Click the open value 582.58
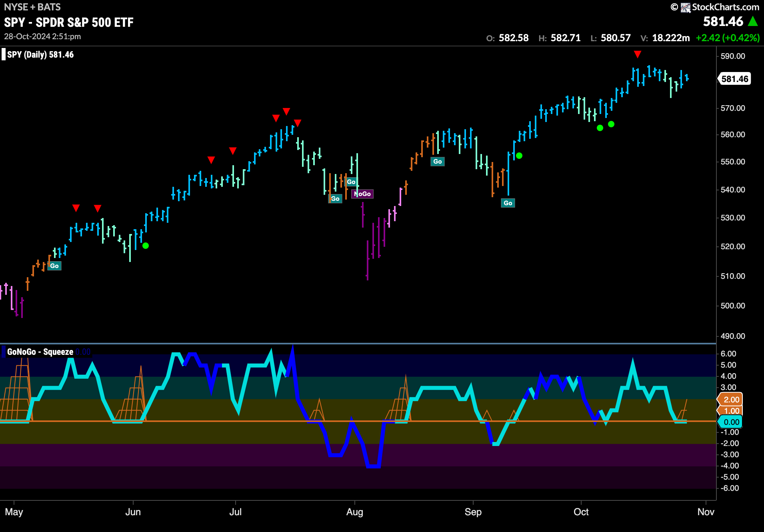 coord(514,38)
